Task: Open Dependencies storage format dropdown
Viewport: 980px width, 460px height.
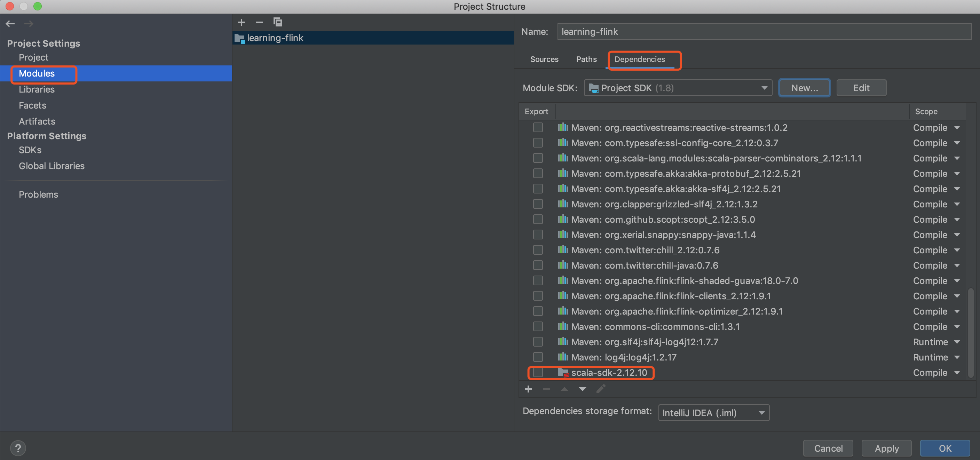Action: coord(713,413)
